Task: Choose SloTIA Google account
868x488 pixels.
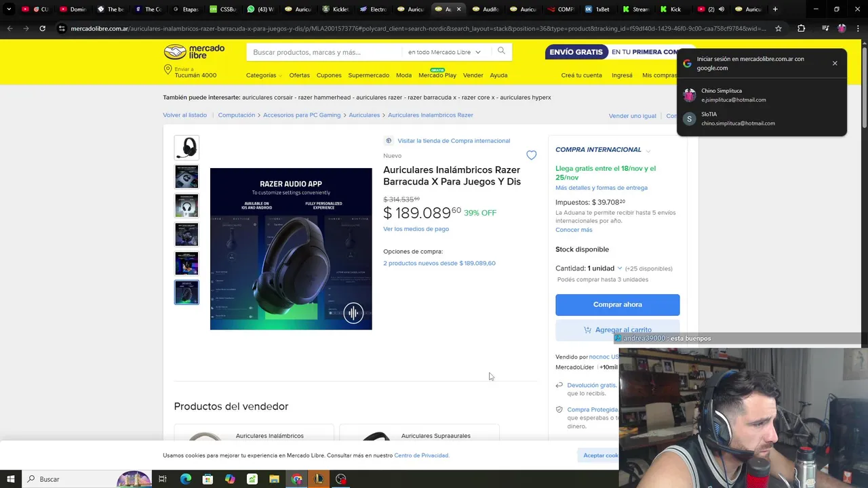Action: point(761,119)
